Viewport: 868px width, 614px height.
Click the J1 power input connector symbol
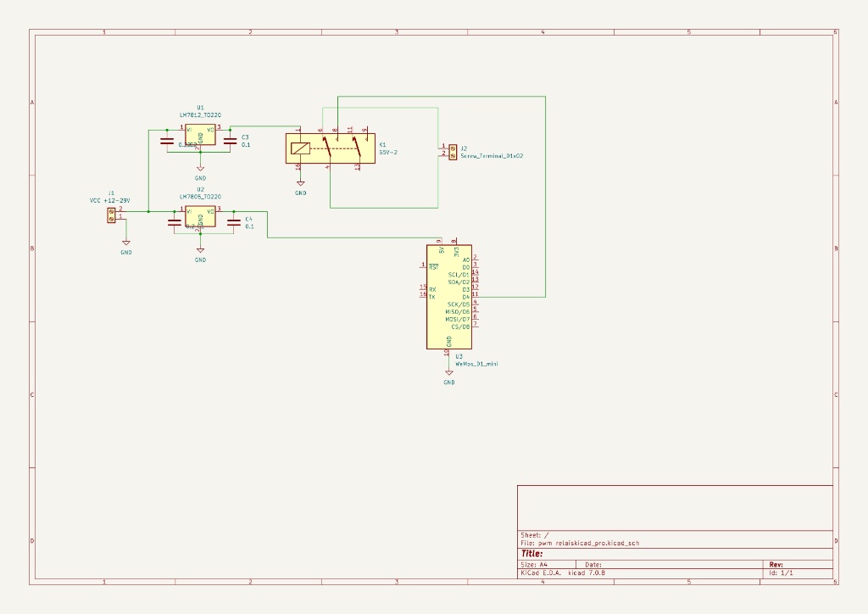pos(111,215)
